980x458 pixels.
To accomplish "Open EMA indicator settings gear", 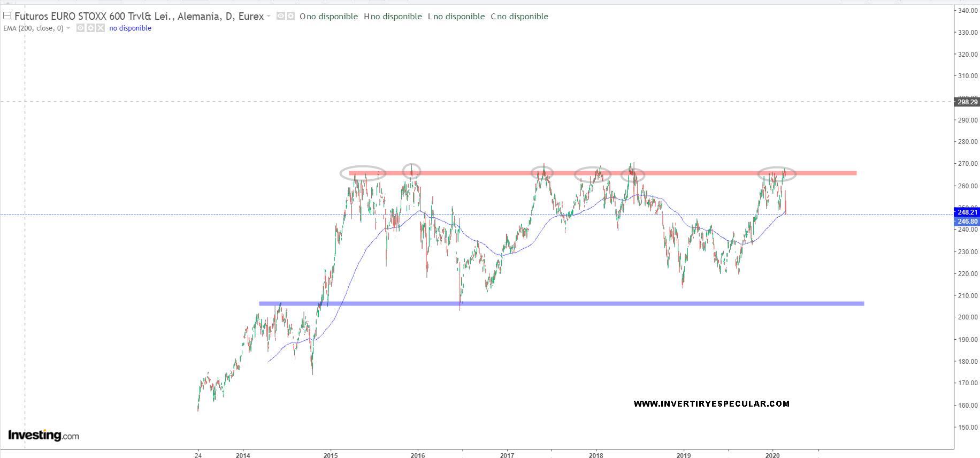I will 90,28.
